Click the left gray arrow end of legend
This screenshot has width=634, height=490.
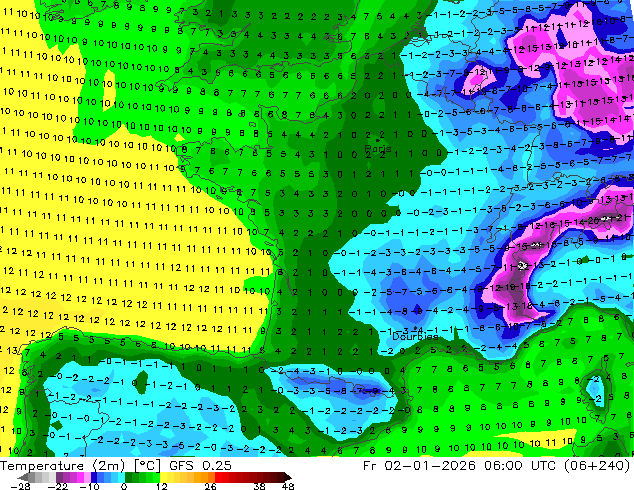(22, 477)
